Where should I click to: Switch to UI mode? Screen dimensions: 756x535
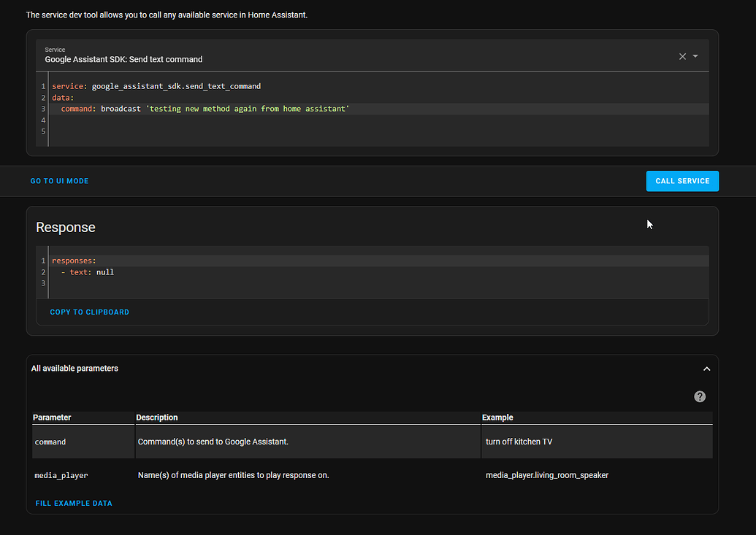[x=59, y=181]
